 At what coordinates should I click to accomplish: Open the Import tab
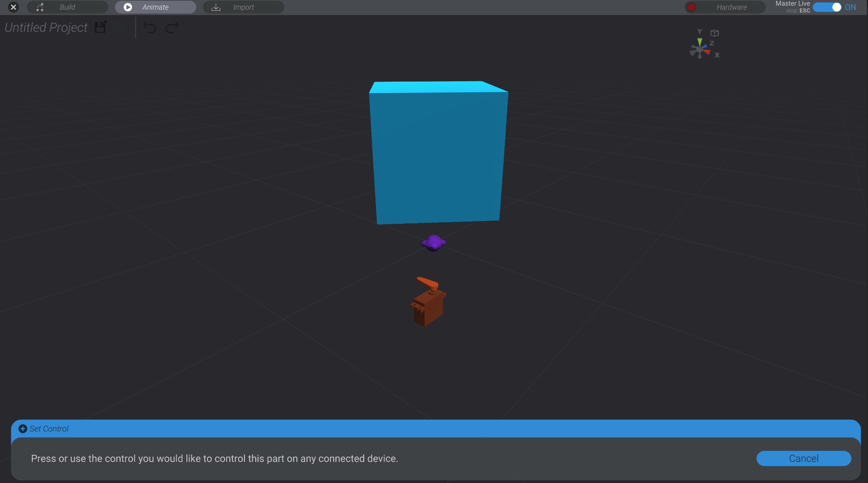244,7
